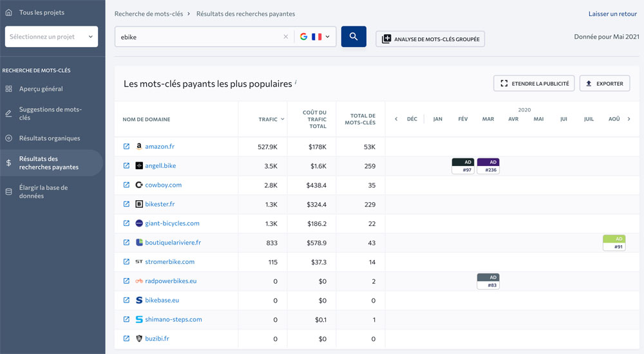Image resolution: width=644 pixels, height=354 pixels.
Task: Open the purple AD #236 marker
Action: tap(488, 166)
